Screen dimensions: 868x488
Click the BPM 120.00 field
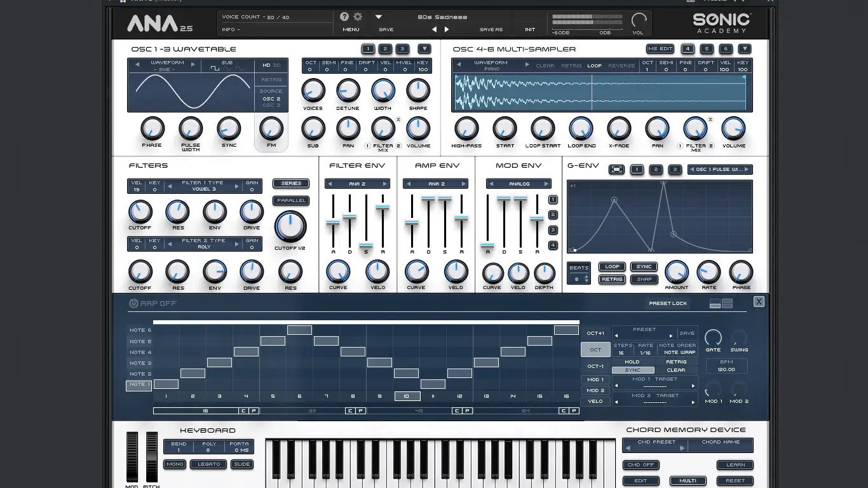(726, 366)
